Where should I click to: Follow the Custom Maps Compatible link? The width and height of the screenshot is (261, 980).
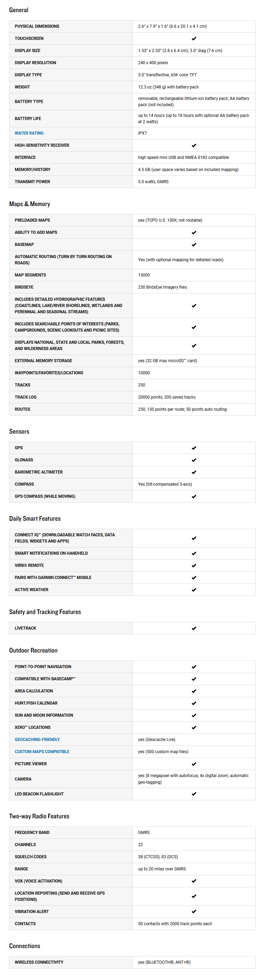(42, 752)
